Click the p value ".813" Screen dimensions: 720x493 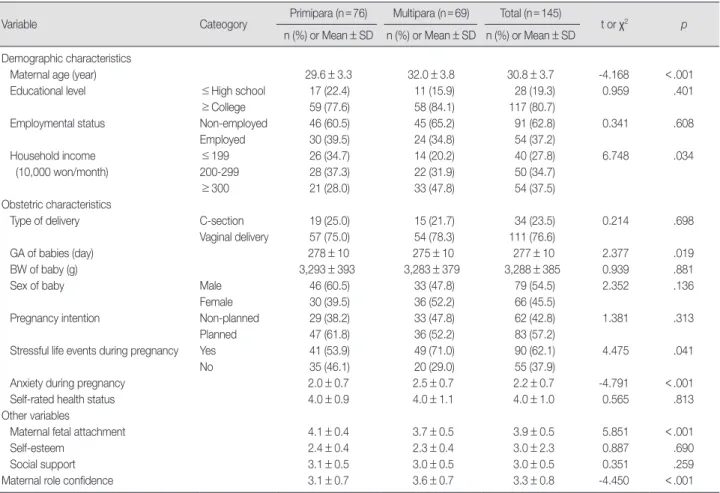click(684, 399)
